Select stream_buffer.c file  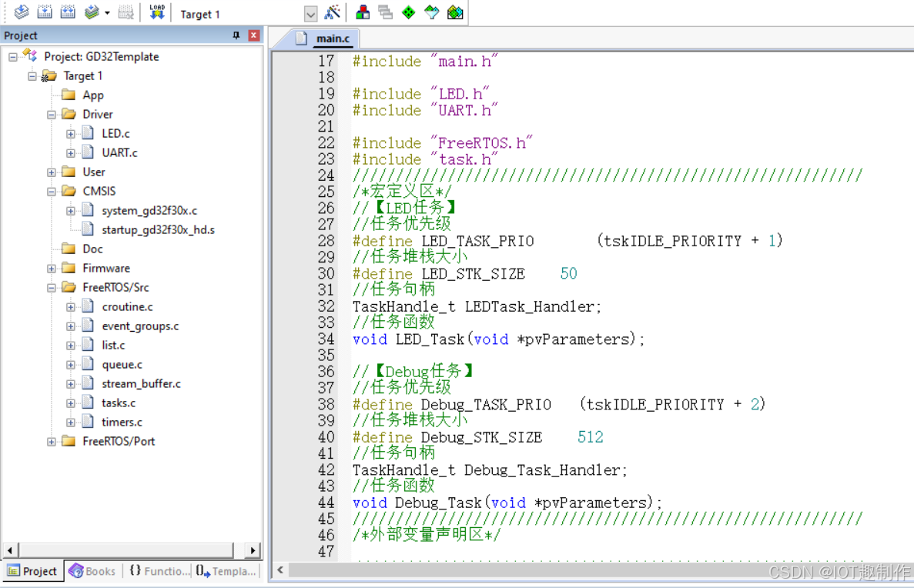click(x=141, y=383)
